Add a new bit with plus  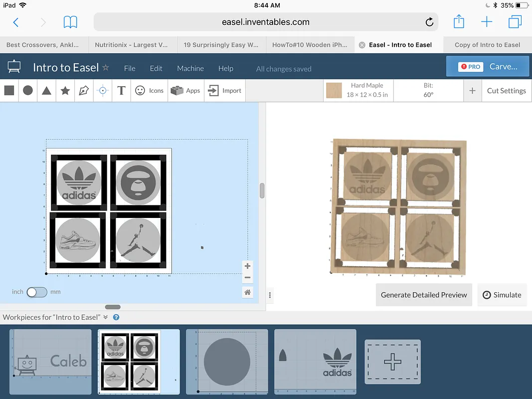point(472,91)
